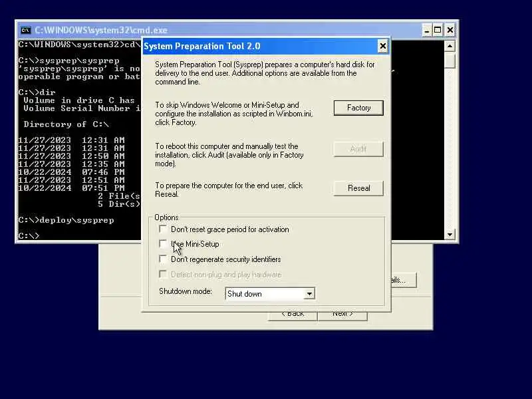Minimize the cmd.exe window
Image resolution: width=532 pixels, height=399 pixels.
(x=427, y=30)
